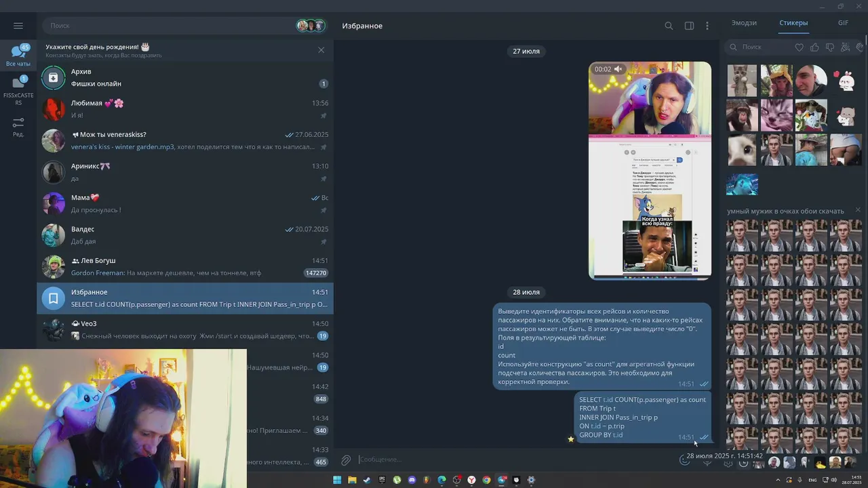Open the FISSxCASTERS chat folder
Image resolution: width=868 pixels, height=488 pixels.
(18, 91)
